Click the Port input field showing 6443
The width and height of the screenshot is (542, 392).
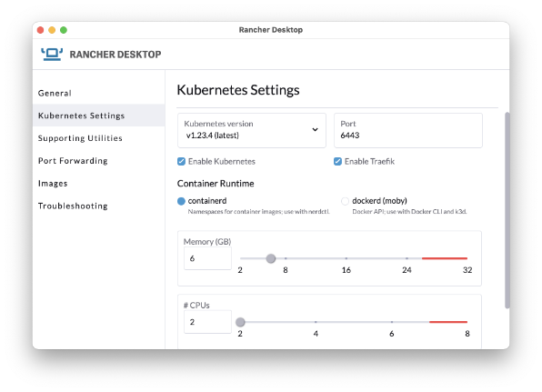(408, 130)
